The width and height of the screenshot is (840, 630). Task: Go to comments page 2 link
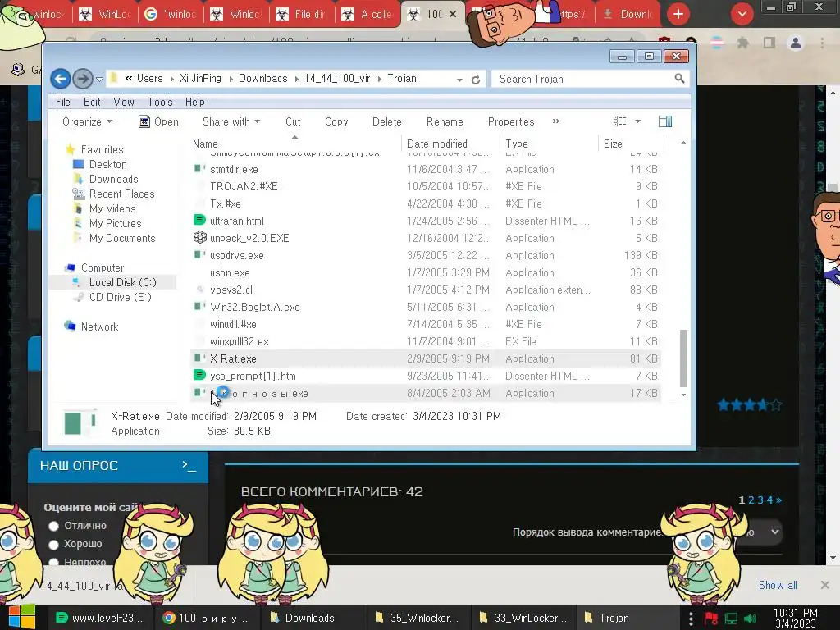point(751,500)
